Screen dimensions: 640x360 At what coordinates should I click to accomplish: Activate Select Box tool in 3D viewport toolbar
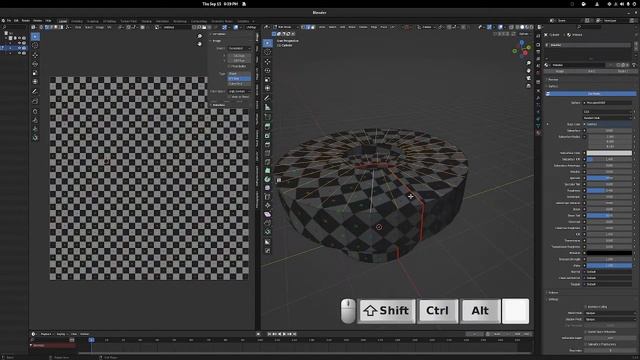coord(267,43)
